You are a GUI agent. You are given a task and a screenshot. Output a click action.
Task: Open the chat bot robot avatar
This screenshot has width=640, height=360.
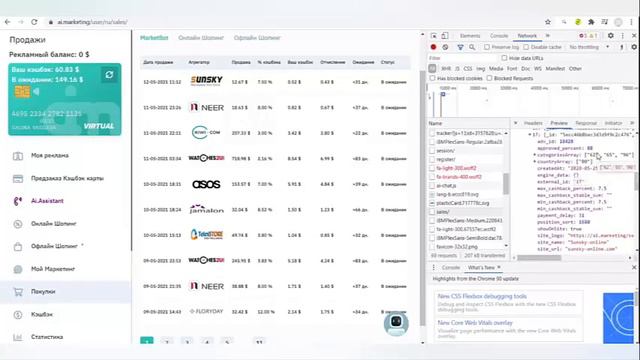coord(396,323)
